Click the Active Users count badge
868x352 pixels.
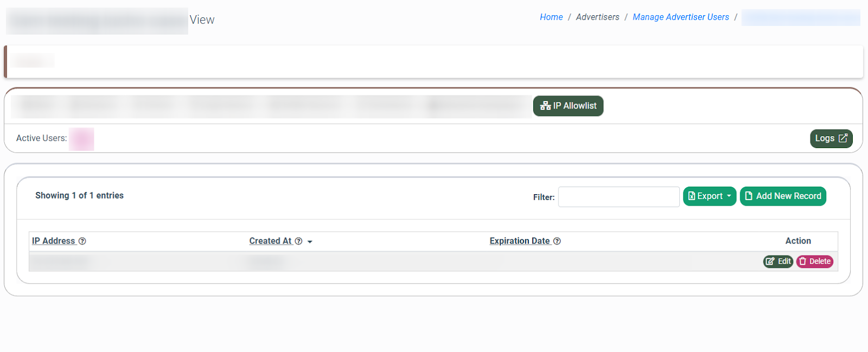(81, 139)
